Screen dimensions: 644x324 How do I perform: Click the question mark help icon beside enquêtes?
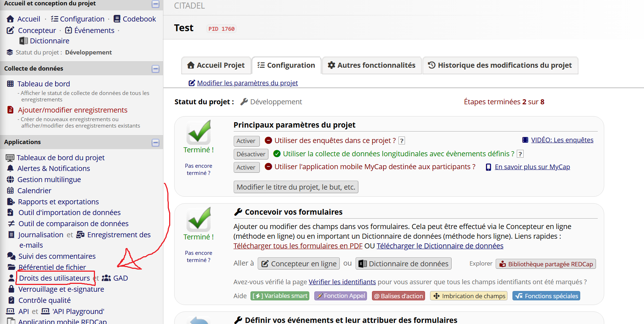click(402, 141)
